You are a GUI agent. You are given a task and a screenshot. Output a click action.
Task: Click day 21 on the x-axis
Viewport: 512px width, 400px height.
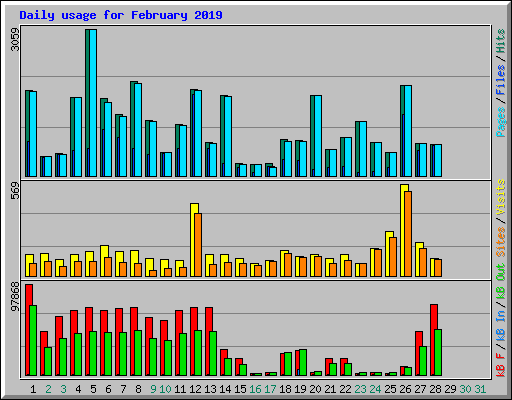tap(330, 389)
